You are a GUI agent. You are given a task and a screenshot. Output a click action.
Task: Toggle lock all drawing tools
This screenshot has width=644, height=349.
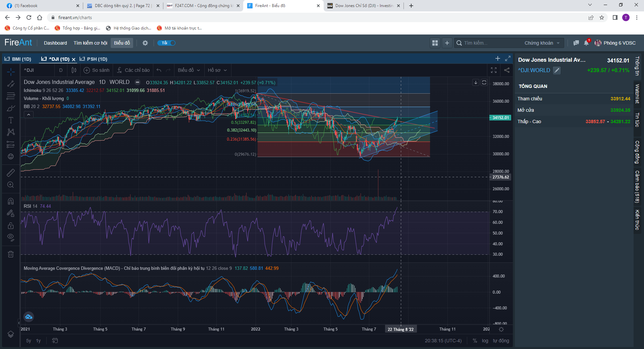coord(11,225)
